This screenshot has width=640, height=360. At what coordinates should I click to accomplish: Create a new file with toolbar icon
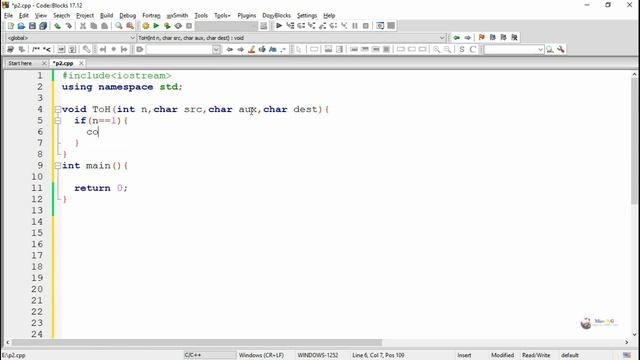point(11,26)
